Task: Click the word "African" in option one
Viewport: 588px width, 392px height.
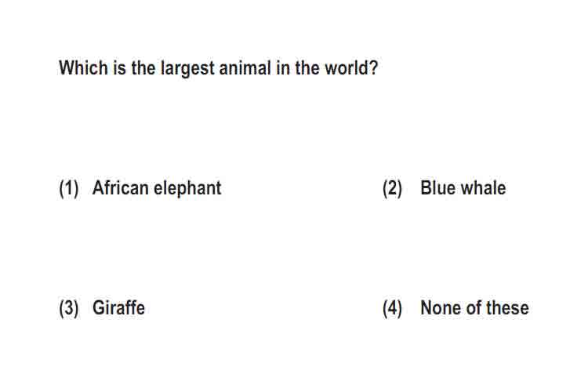Action: (x=121, y=188)
